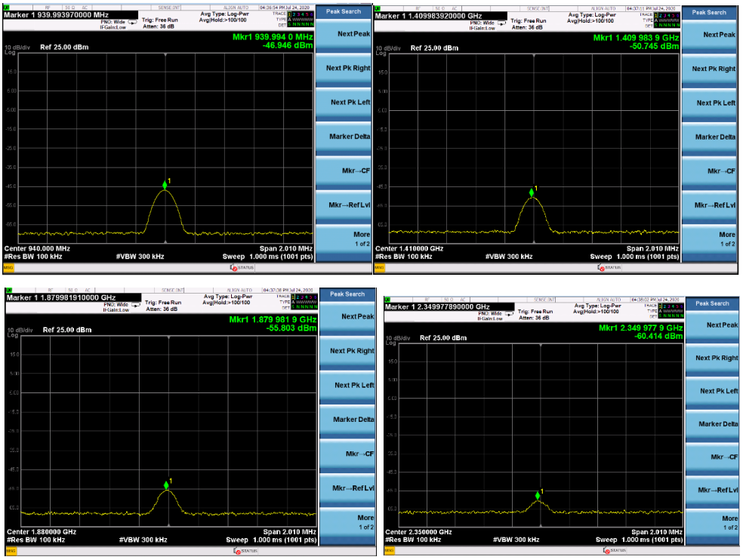Click the red STATUS icon in the top-left analyzer
The image size is (743, 560).
click(233, 268)
